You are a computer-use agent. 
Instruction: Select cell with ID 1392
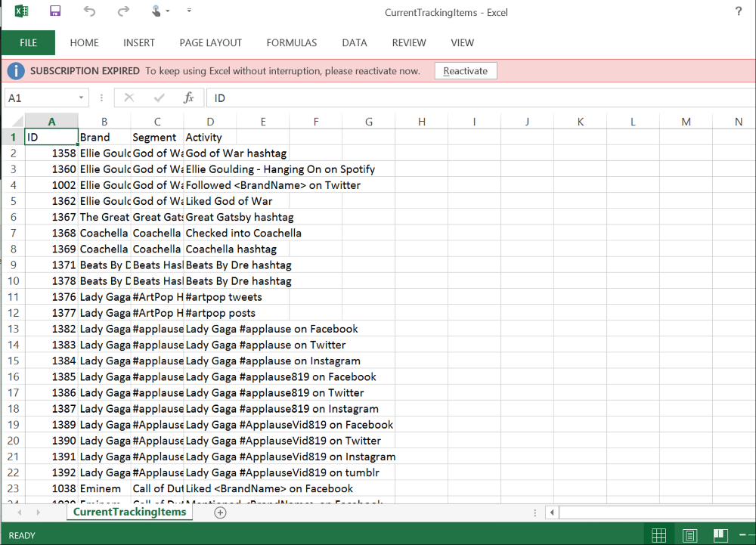(51, 472)
